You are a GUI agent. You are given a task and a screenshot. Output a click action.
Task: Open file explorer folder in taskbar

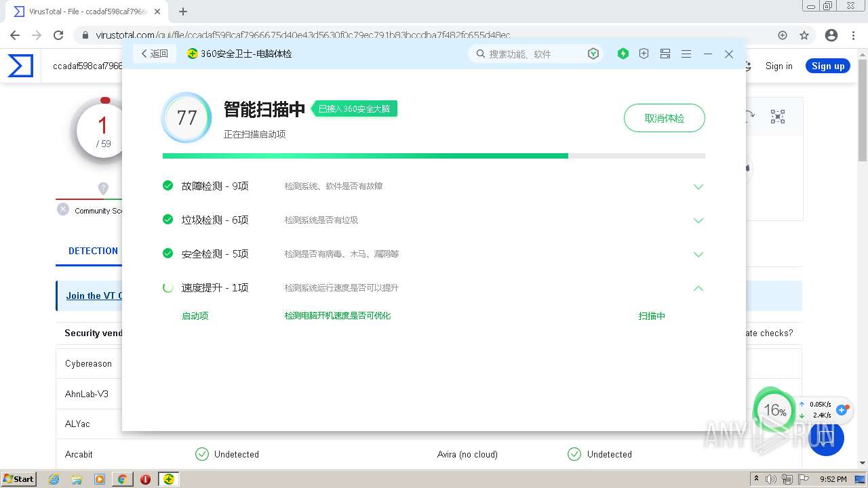pos(77,479)
